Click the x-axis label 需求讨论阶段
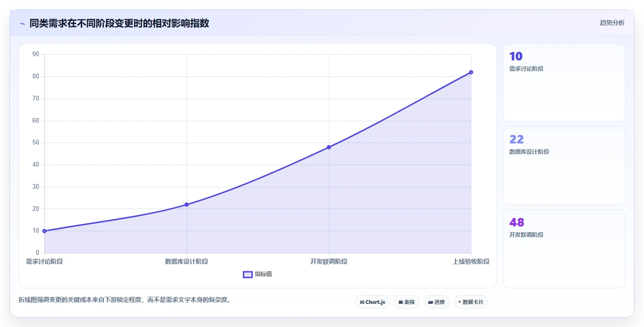Screen dimensions: 644x327 [44, 261]
